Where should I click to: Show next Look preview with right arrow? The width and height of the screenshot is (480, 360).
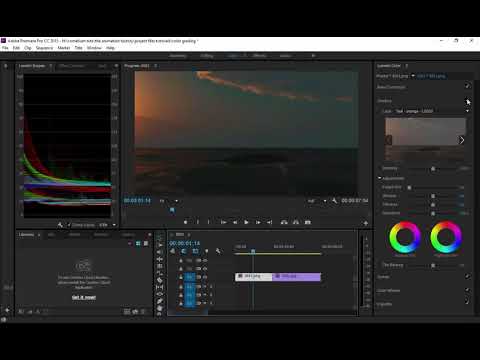[462, 140]
